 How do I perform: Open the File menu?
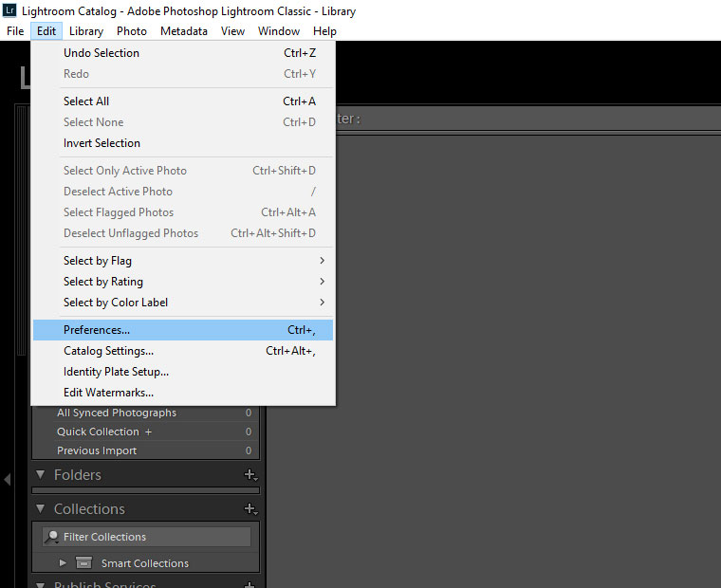15,31
